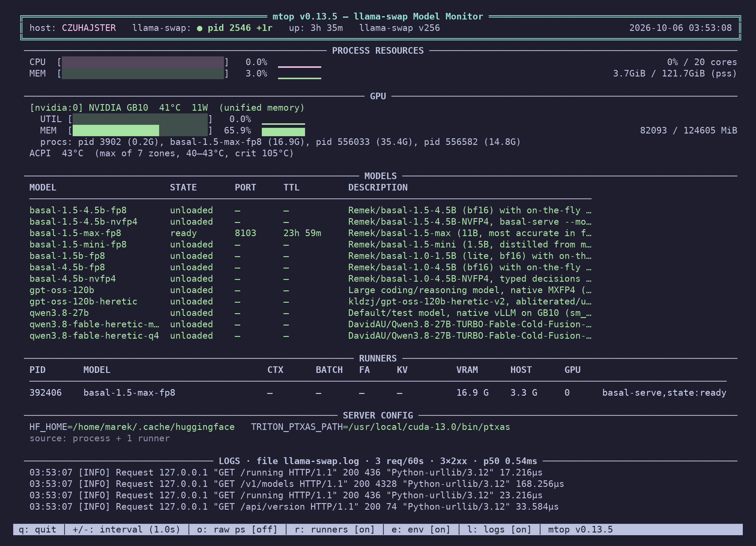Click the DESCRIPTION column header

(x=378, y=187)
